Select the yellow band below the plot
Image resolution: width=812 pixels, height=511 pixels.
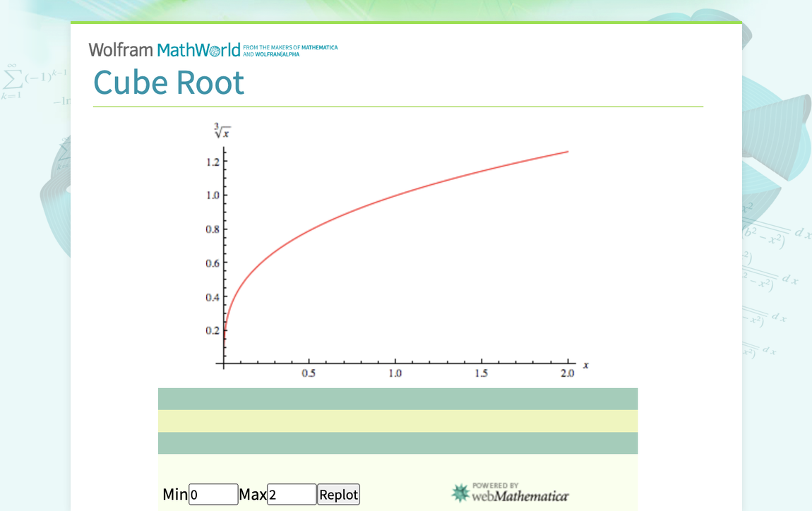click(x=398, y=421)
